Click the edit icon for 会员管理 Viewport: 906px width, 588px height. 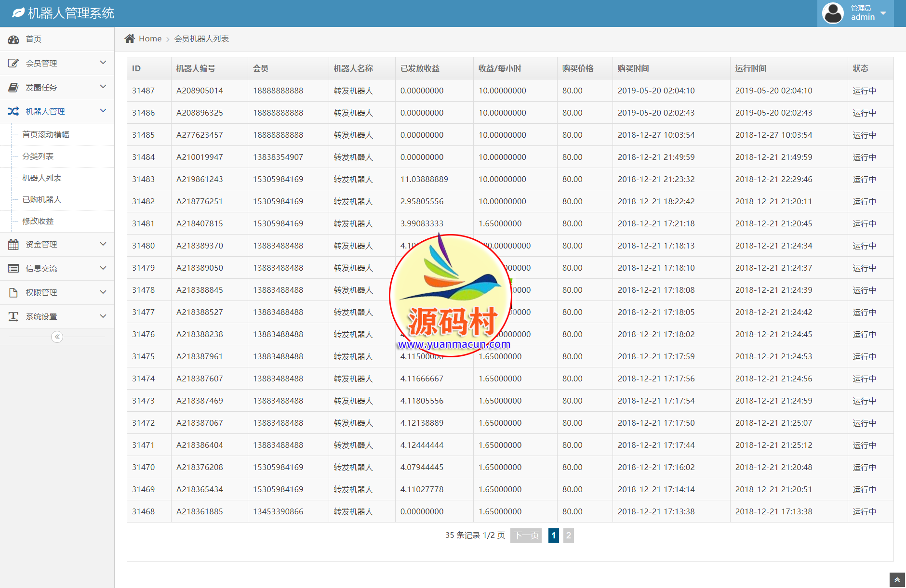pyautogui.click(x=13, y=63)
